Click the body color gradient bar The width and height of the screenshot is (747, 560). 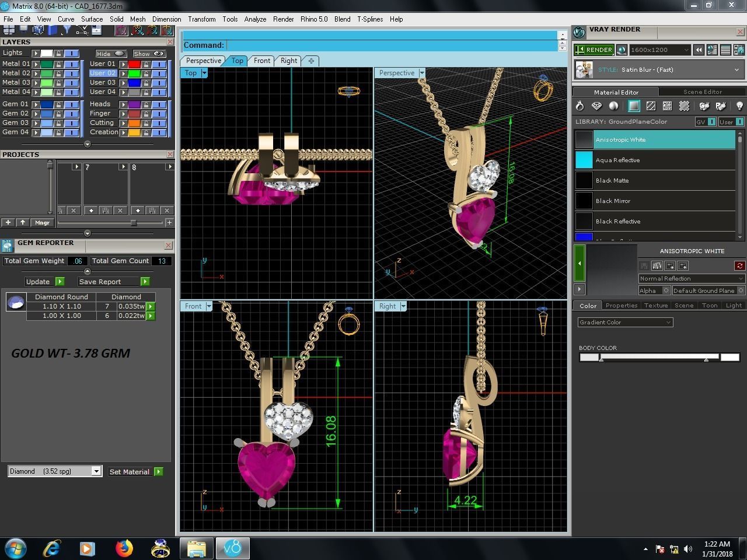click(660, 357)
